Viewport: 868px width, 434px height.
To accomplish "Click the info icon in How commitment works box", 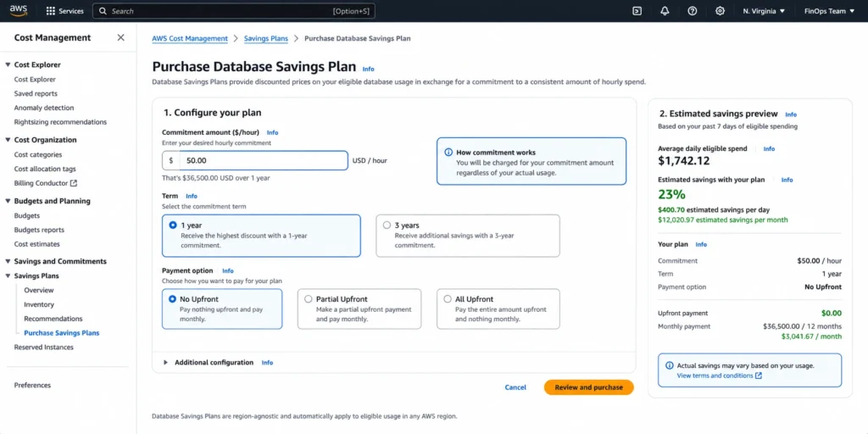I will tap(448, 153).
